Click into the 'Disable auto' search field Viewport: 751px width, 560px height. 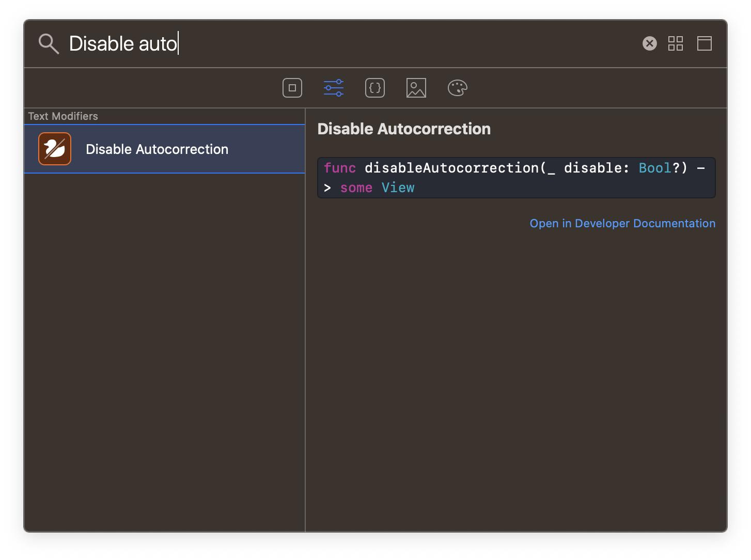point(351,43)
